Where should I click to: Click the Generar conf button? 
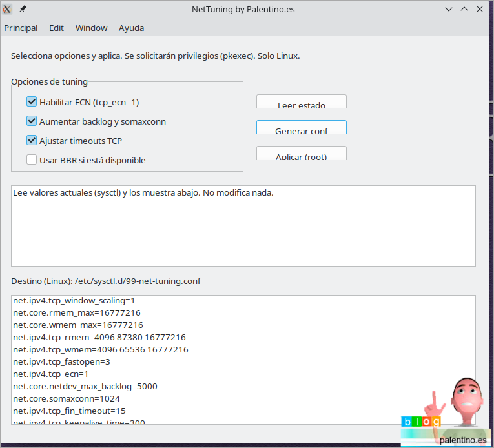point(302,128)
